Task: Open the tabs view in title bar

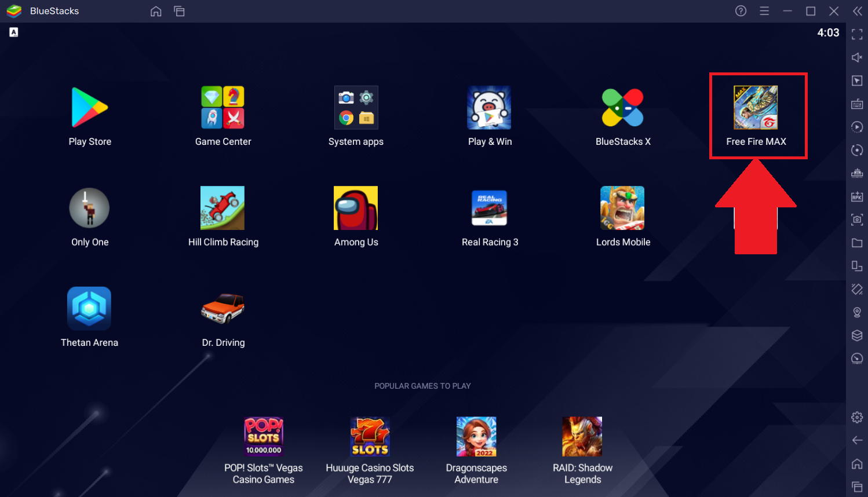Action: tap(179, 11)
